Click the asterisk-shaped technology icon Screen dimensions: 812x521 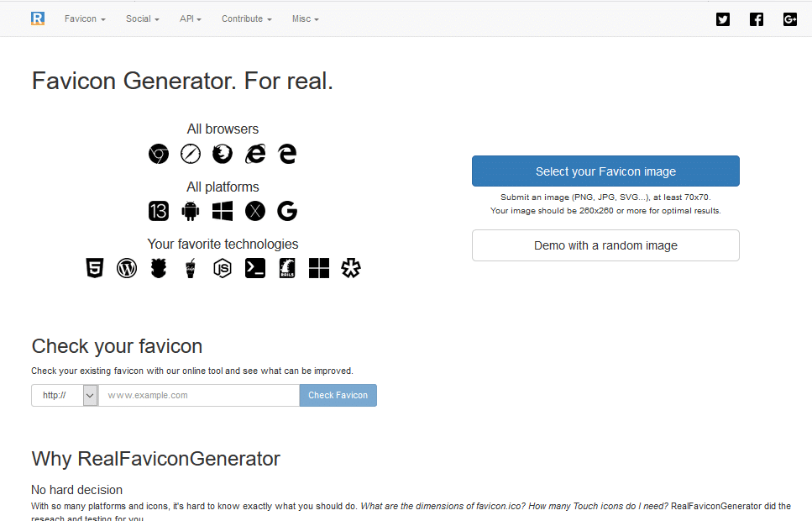pyautogui.click(x=351, y=268)
